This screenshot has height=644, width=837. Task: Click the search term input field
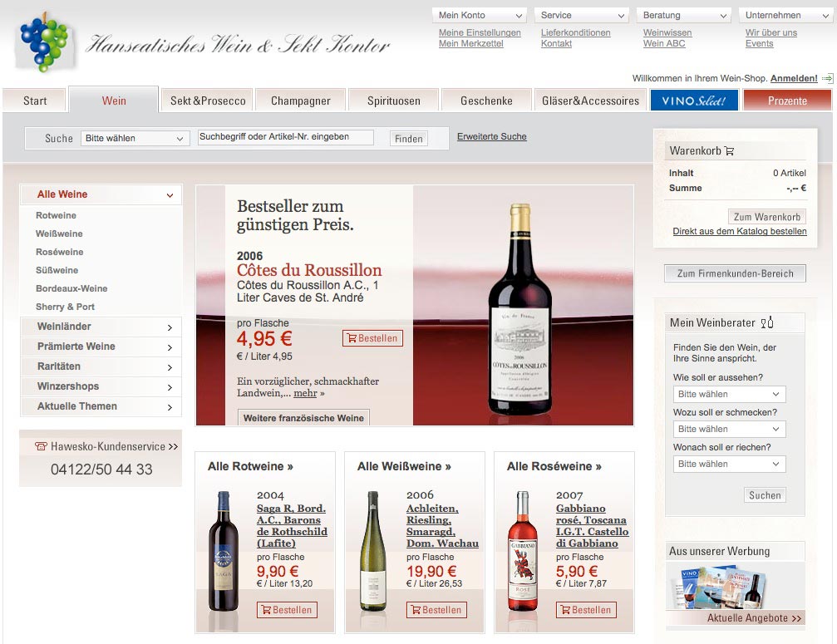coord(286,137)
